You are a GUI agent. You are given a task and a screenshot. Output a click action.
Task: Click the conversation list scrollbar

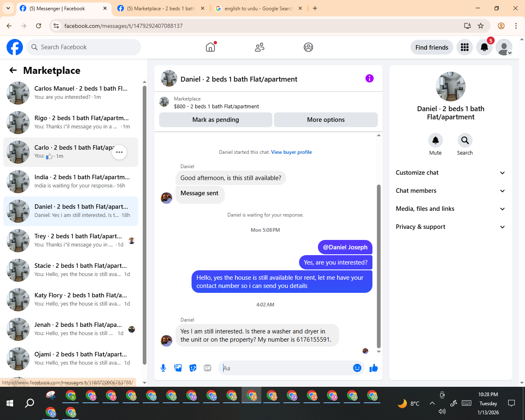[x=144, y=225]
